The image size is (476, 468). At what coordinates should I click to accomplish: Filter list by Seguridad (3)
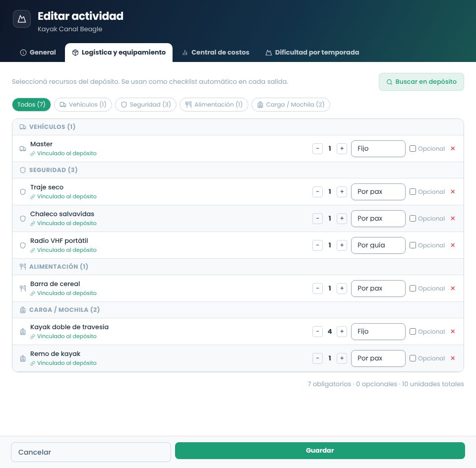click(146, 105)
